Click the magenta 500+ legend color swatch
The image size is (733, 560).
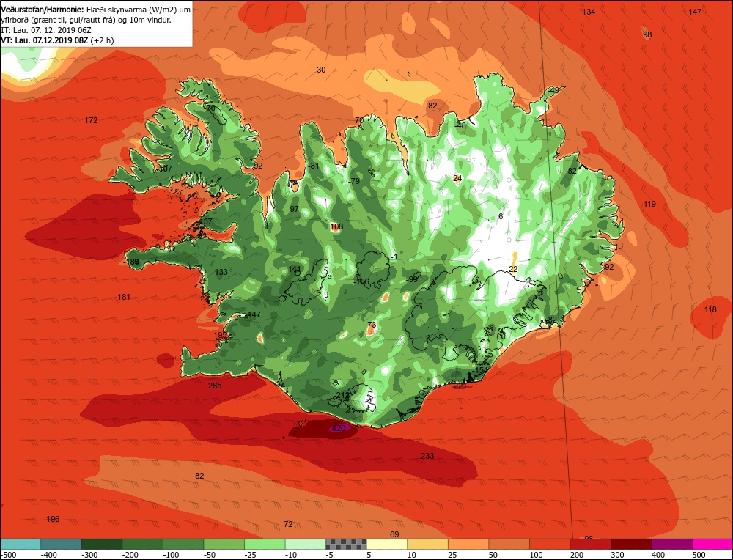click(x=713, y=544)
